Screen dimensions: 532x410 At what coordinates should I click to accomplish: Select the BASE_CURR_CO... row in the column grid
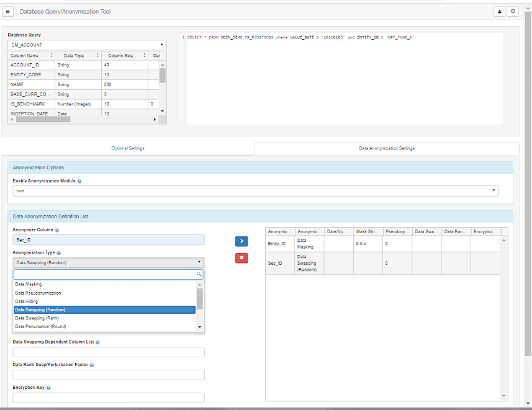[83, 94]
